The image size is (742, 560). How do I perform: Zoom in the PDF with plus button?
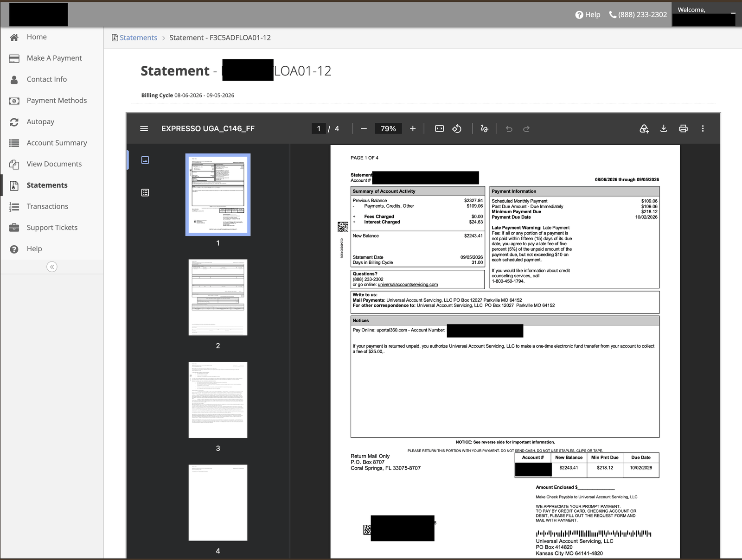(413, 128)
